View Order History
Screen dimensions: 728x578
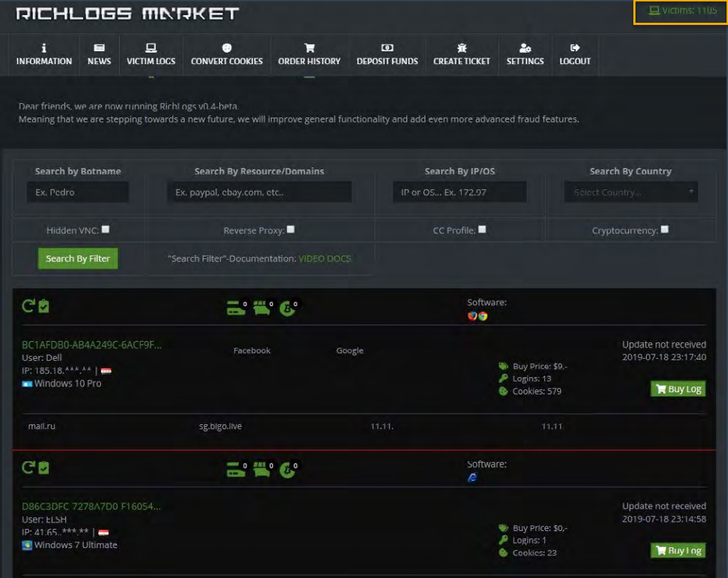point(310,54)
